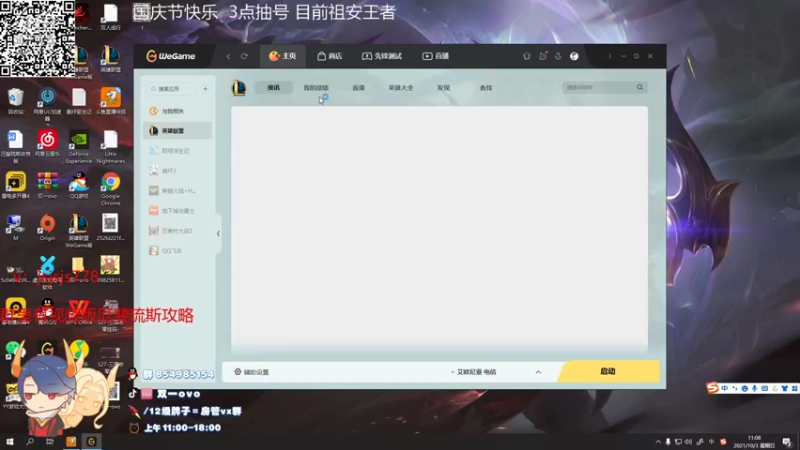The width and height of the screenshot is (800, 450).
Task: Click the volume icon in system tray
Action: pyautogui.click(x=689, y=442)
